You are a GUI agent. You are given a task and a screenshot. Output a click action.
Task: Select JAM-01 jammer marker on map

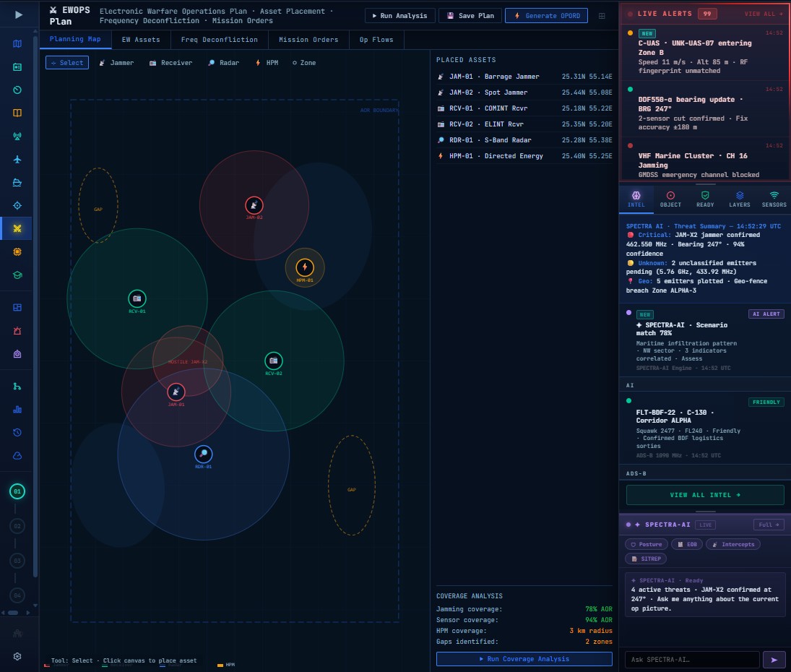(176, 392)
